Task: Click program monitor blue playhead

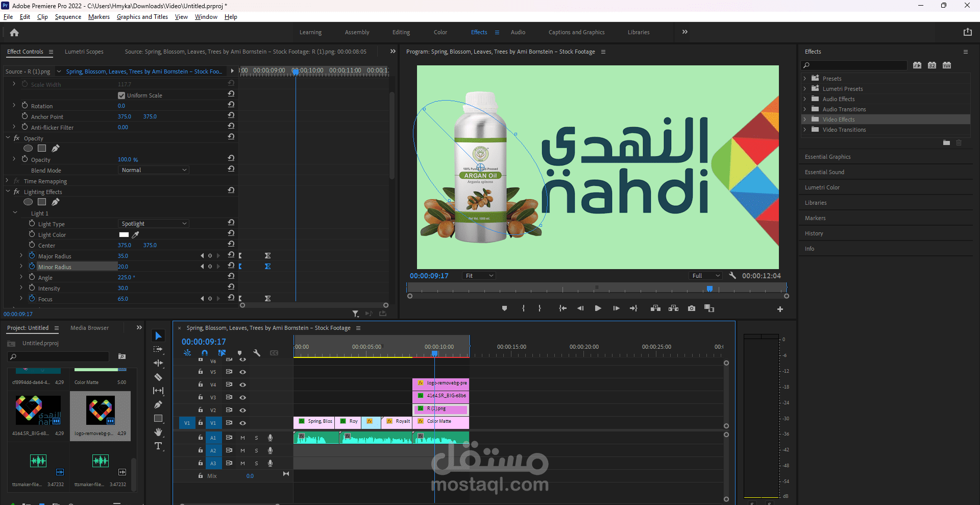Action: coord(709,289)
